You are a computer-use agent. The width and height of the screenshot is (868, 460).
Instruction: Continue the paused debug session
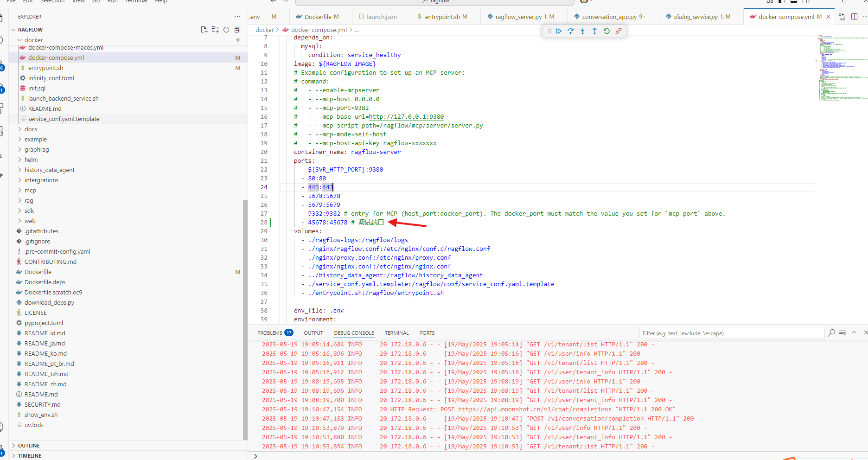559,31
